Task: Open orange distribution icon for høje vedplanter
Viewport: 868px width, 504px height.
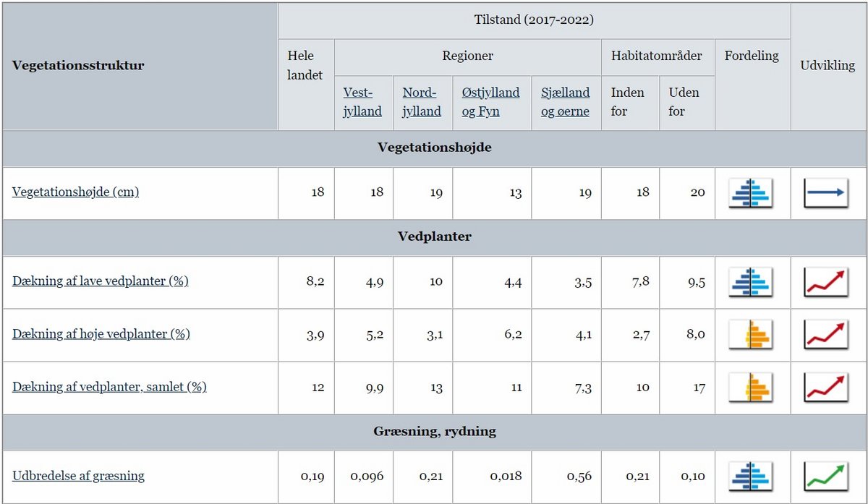Action: tap(750, 335)
